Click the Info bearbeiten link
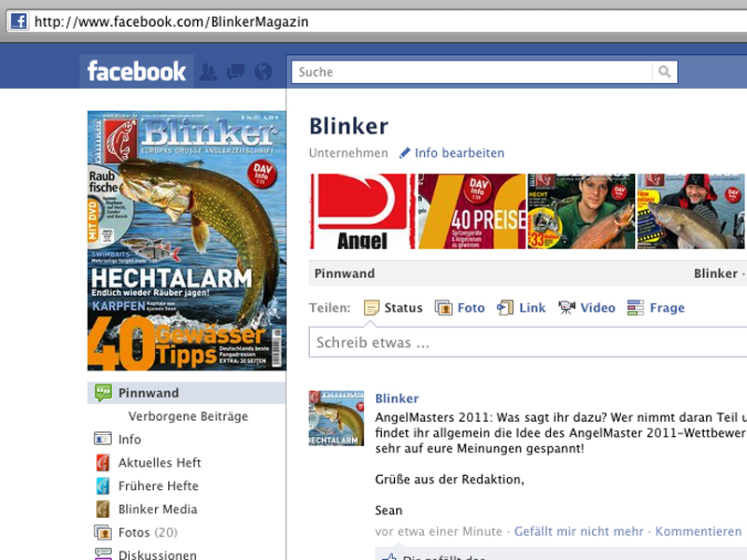Image resolution: width=747 pixels, height=560 pixels. pos(452,153)
